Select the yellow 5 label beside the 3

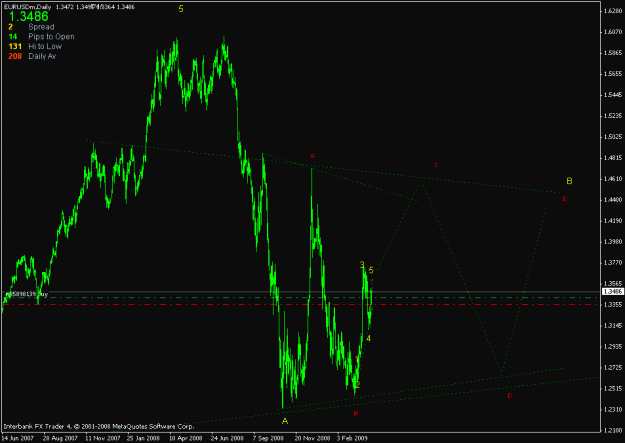pos(371,270)
